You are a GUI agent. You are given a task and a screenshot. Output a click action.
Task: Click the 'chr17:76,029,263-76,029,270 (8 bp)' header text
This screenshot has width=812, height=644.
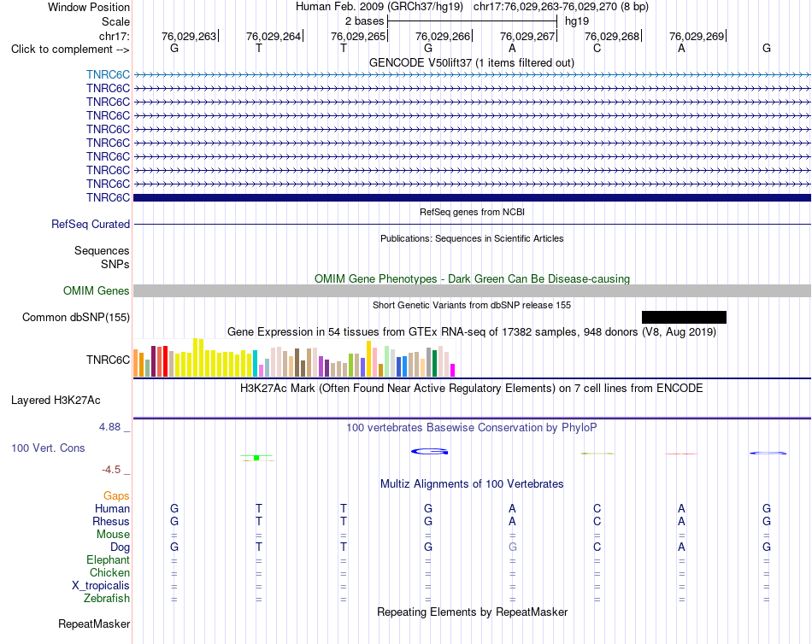561,7
